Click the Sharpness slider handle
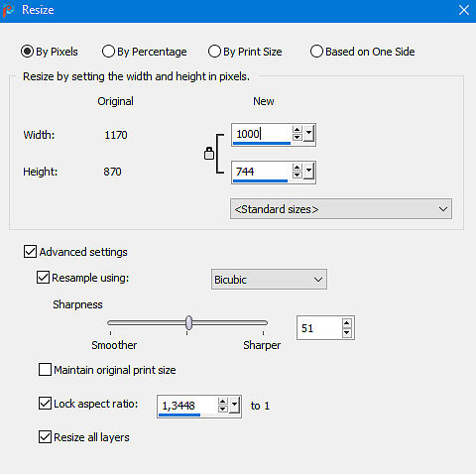 pos(188,322)
